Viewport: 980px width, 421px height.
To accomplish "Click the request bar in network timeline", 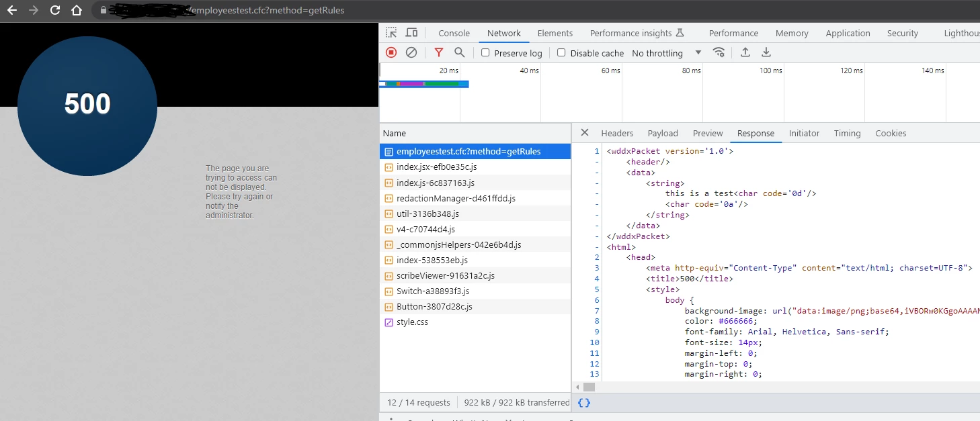I will pos(424,84).
